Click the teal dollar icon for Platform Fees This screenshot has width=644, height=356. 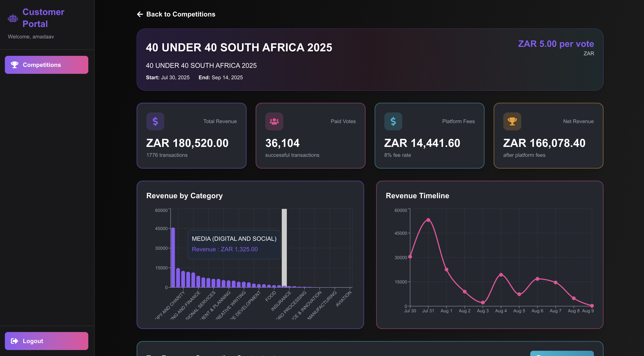(393, 121)
